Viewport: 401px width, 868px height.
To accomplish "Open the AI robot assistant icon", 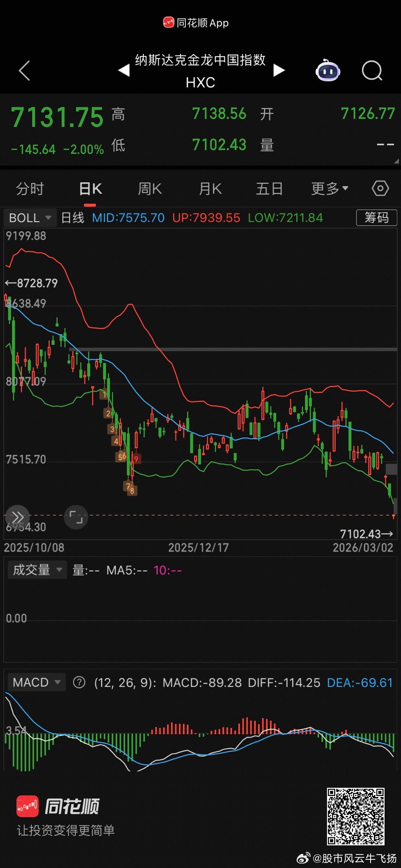I will coord(328,70).
